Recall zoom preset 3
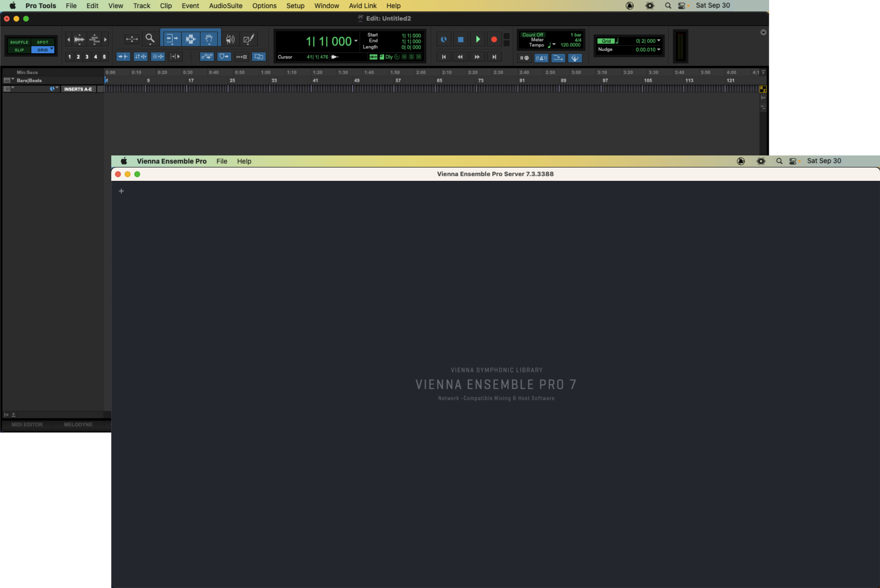The image size is (880, 588). [86, 57]
